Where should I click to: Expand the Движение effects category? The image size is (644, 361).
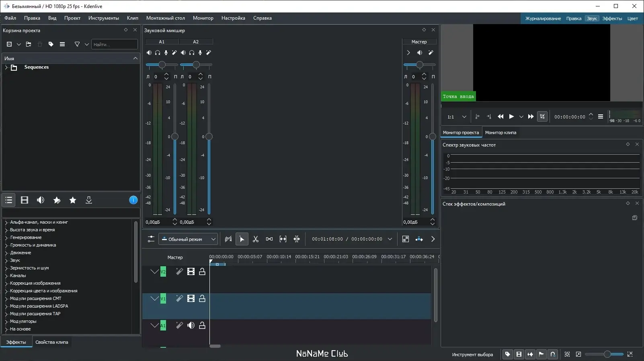[x=6, y=253]
